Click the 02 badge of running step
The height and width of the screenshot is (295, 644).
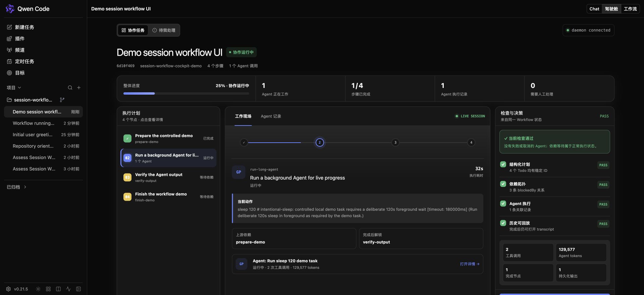click(x=127, y=158)
